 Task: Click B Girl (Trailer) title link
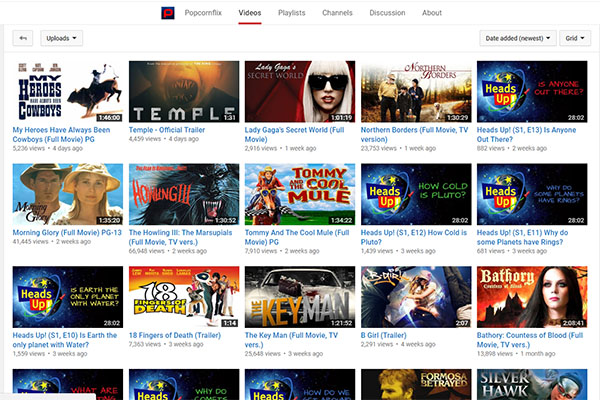[x=383, y=335]
